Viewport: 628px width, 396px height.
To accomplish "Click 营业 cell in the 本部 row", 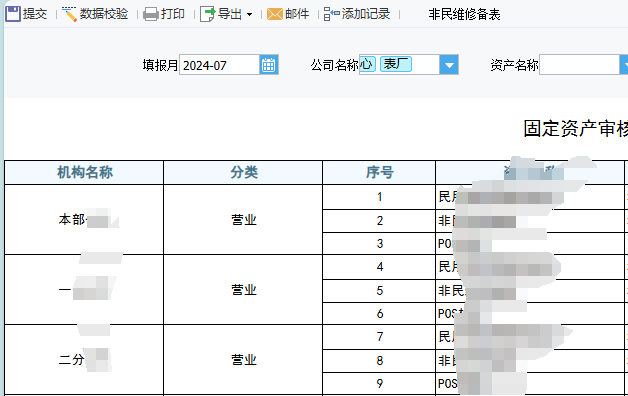I will pyautogui.click(x=243, y=219).
